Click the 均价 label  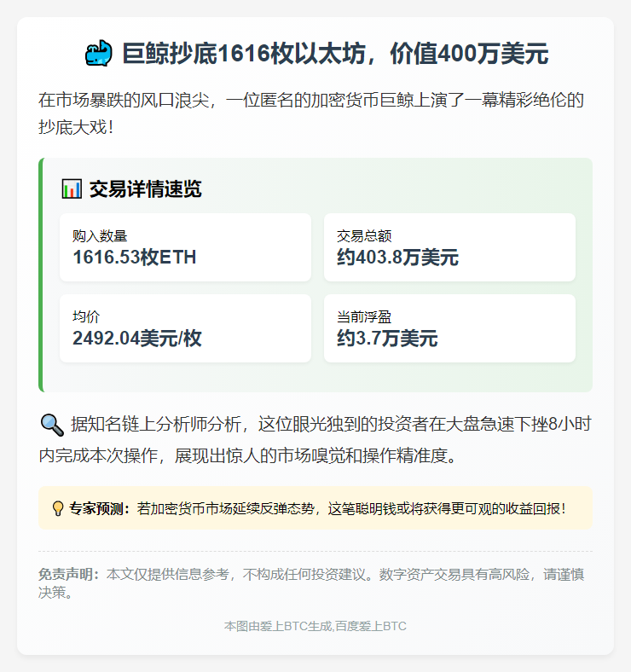(x=86, y=317)
